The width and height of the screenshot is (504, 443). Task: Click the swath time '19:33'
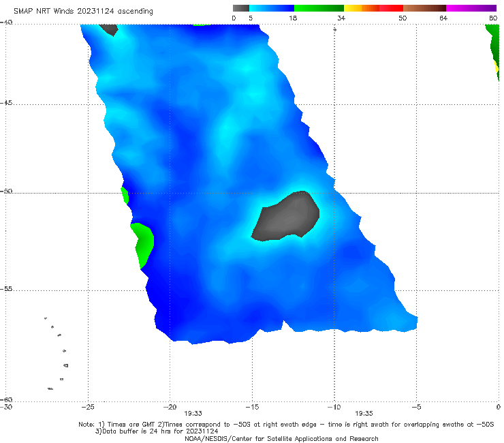tap(193, 414)
